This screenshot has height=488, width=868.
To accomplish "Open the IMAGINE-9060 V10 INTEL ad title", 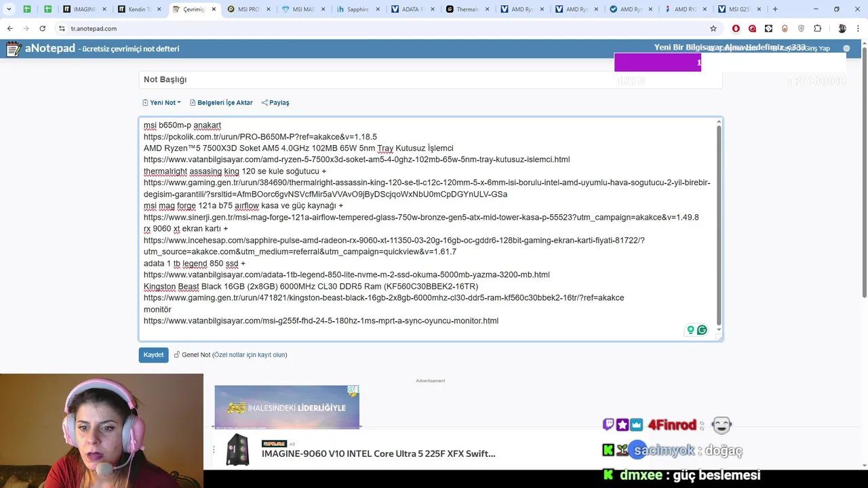I will 378,454.
